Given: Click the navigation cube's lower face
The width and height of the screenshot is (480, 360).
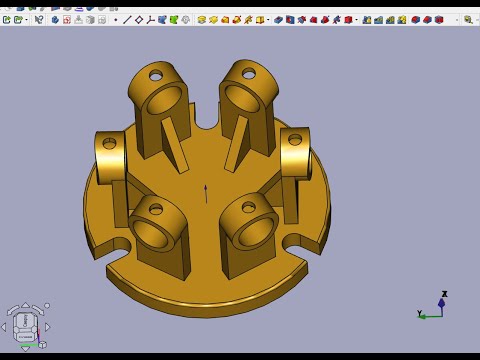Looking at the screenshot, I should coord(25,337).
